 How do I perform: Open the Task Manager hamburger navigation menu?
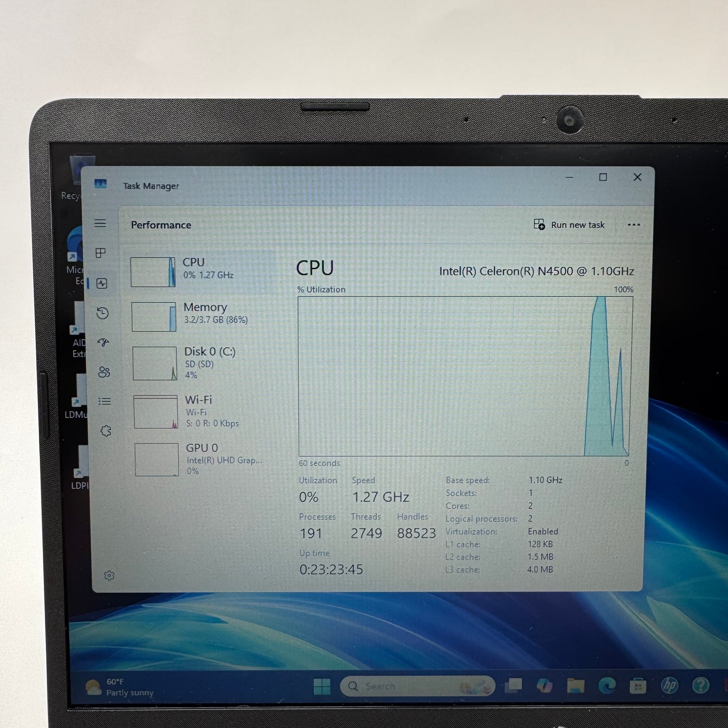pyautogui.click(x=100, y=223)
